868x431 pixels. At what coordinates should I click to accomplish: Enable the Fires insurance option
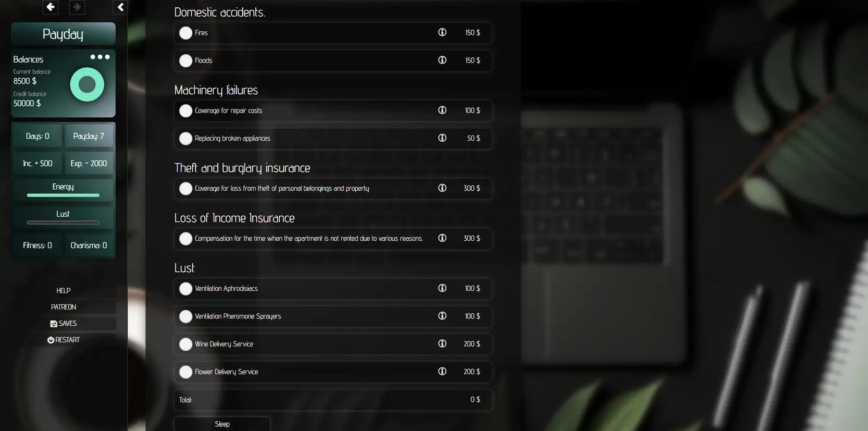coord(185,33)
